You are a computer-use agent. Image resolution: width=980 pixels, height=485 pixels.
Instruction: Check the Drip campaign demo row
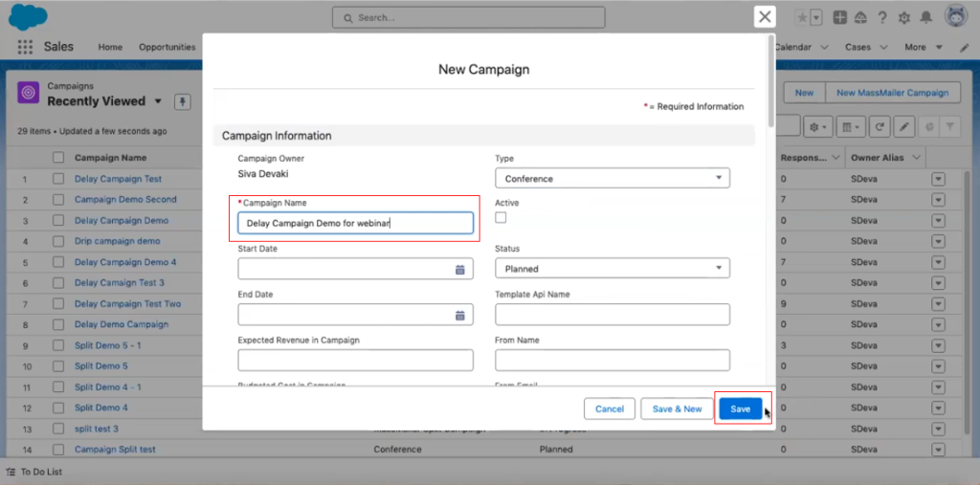point(58,241)
